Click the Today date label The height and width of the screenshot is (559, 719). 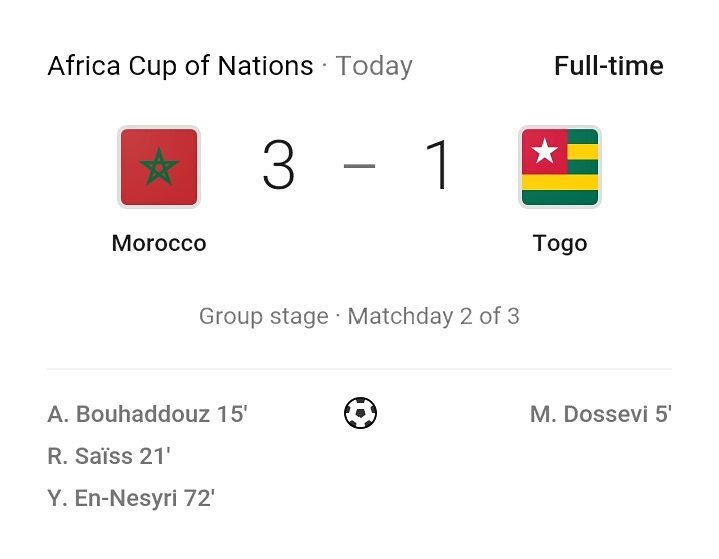tap(374, 66)
